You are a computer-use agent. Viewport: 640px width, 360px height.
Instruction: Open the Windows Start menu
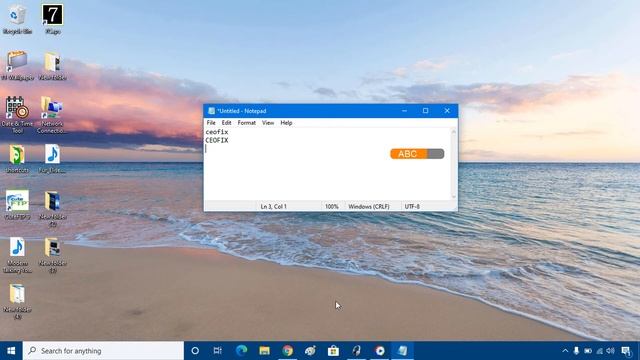tap(11, 351)
